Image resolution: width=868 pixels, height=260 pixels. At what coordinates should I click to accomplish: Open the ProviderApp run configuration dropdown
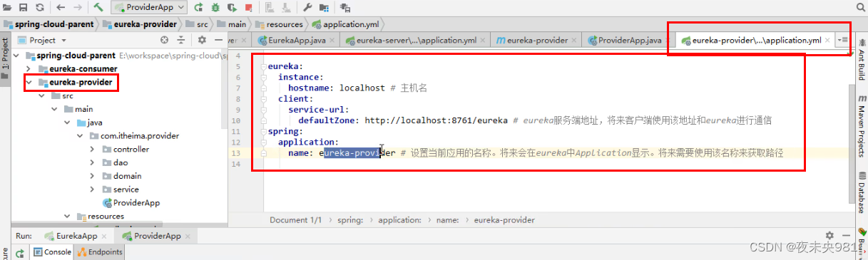148,7
